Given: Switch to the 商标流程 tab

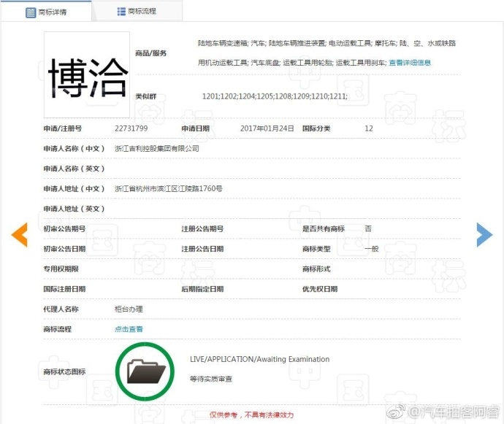Looking at the screenshot, I should point(137,11).
